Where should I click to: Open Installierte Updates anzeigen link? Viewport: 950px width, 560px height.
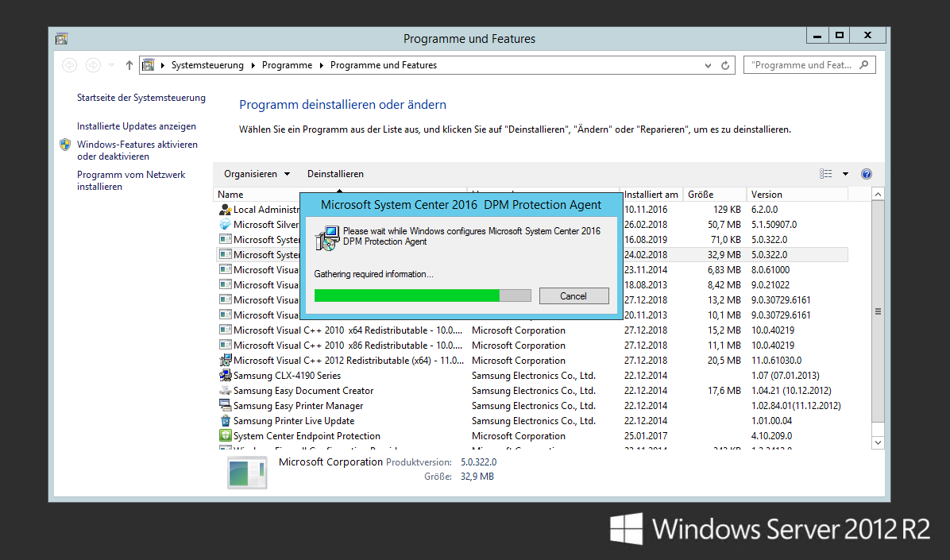137,126
